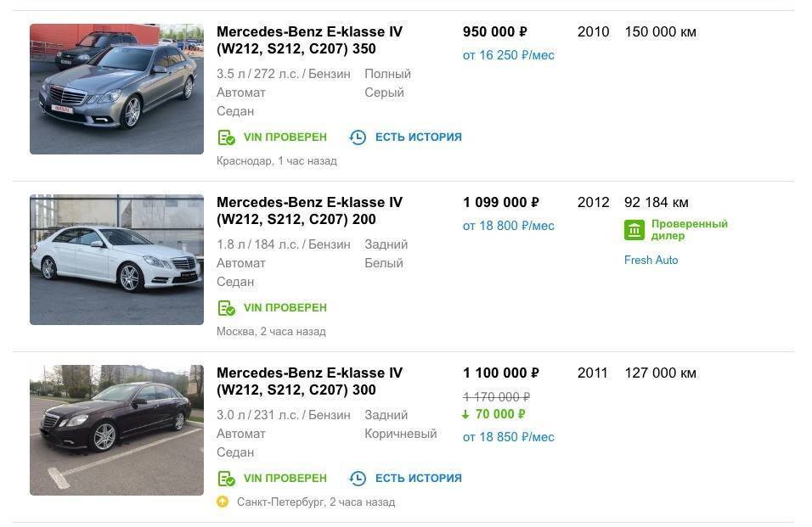
Task: Click the verified dealer bank icon
Action: click(x=634, y=230)
